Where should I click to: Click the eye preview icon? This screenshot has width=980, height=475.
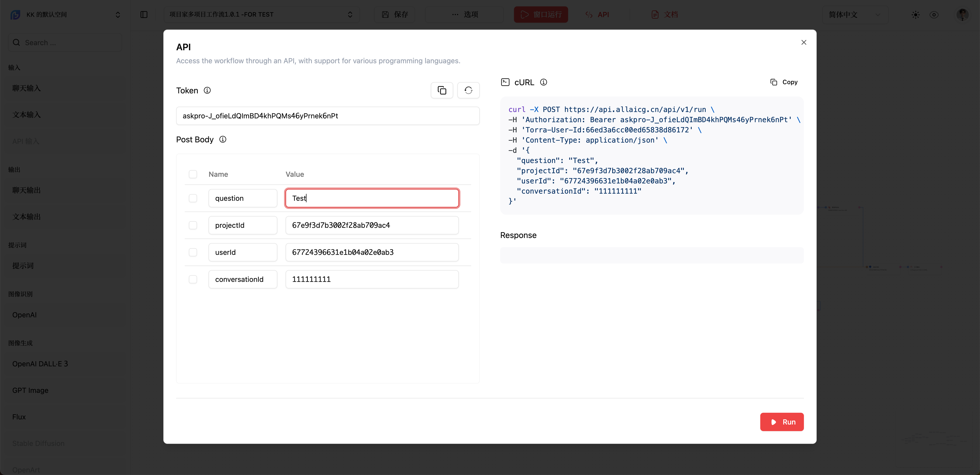pos(934,15)
